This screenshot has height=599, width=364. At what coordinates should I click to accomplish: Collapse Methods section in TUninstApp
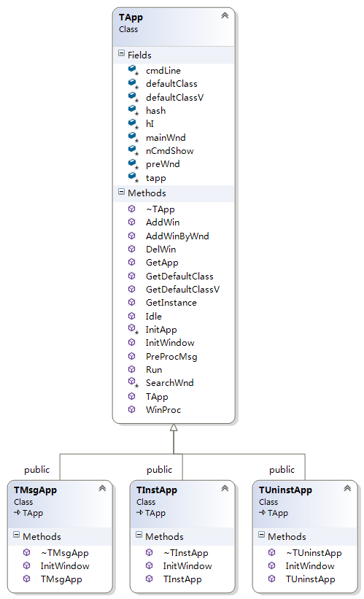[x=262, y=535]
